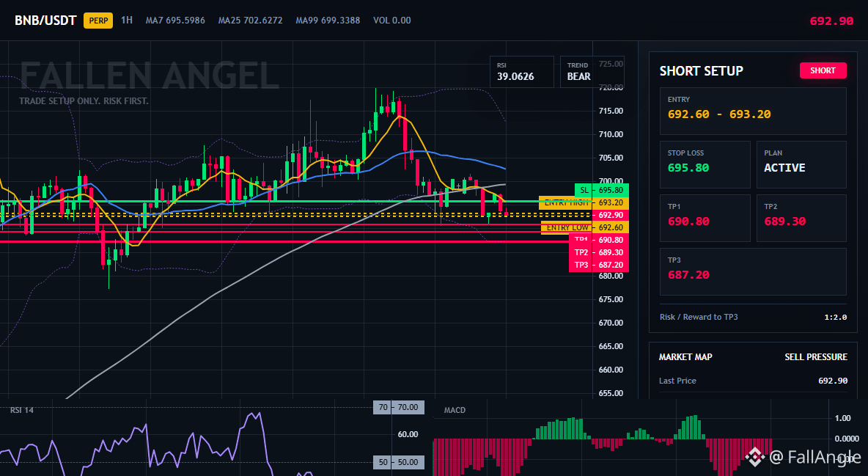Click the Risk / Reward to TP3 label
Screen dimensions: 868x476
(699, 317)
